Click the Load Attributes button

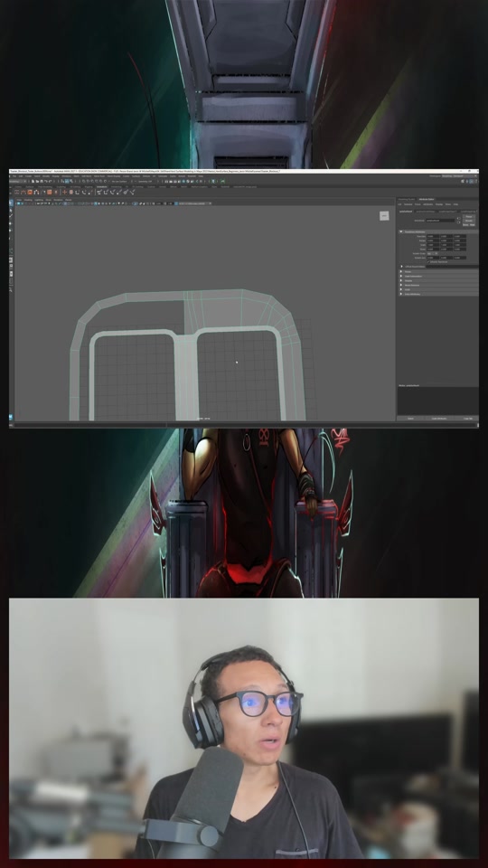[x=439, y=419]
